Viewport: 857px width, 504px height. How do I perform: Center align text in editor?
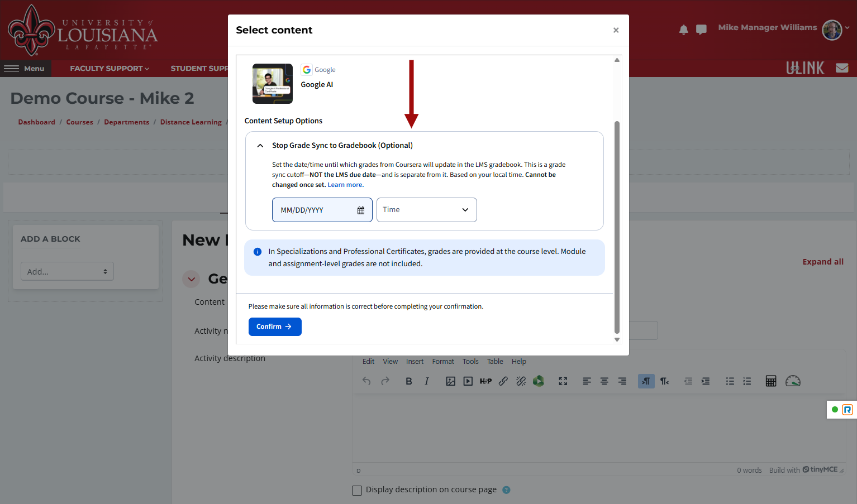(x=604, y=381)
